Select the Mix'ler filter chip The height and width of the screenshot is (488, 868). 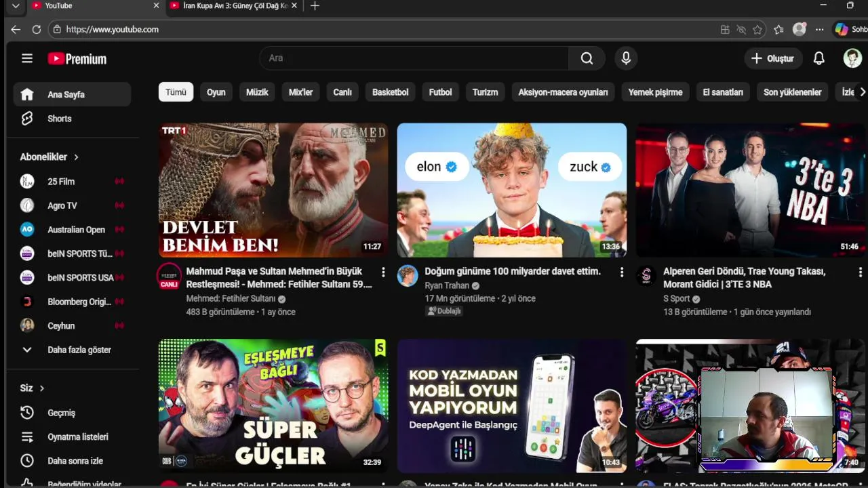tap(300, 92)
